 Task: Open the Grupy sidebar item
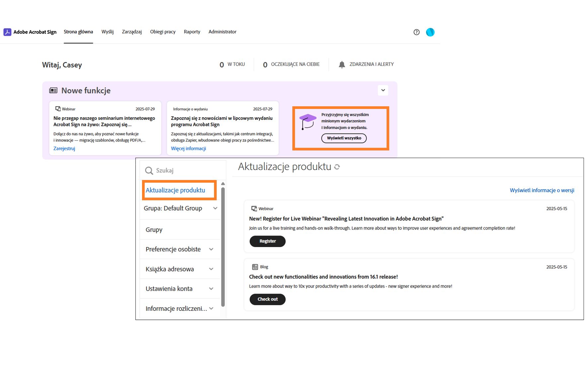[x=154, y=230]
